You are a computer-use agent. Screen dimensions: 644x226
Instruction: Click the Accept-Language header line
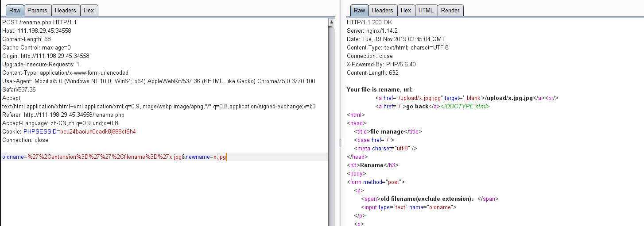pos(60,123)
